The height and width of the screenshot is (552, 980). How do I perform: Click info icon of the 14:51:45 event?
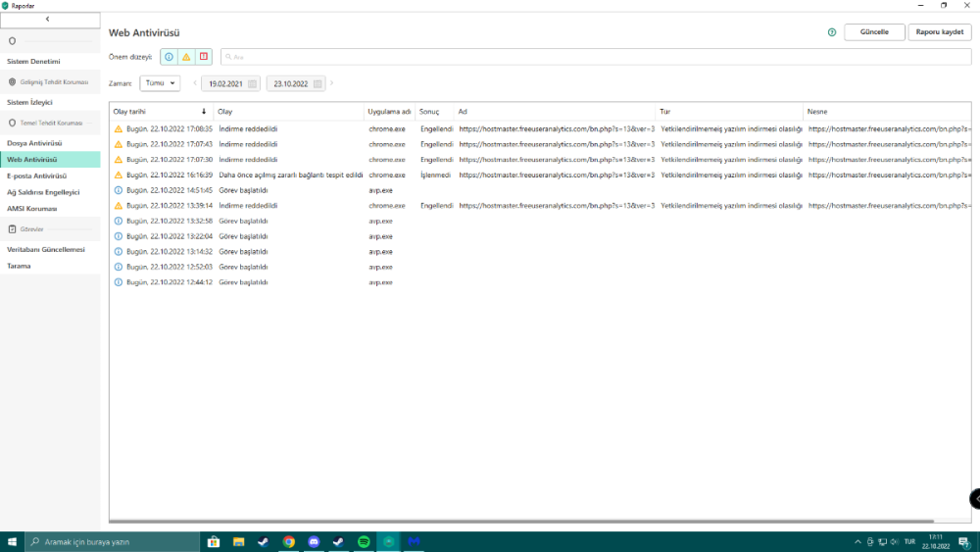click(119, 190)
